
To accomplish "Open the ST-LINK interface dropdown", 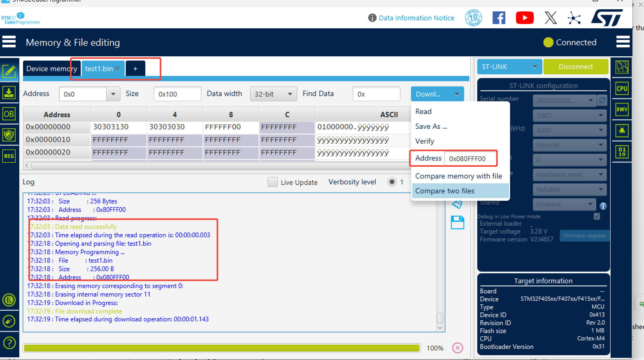I will (509, 67).
